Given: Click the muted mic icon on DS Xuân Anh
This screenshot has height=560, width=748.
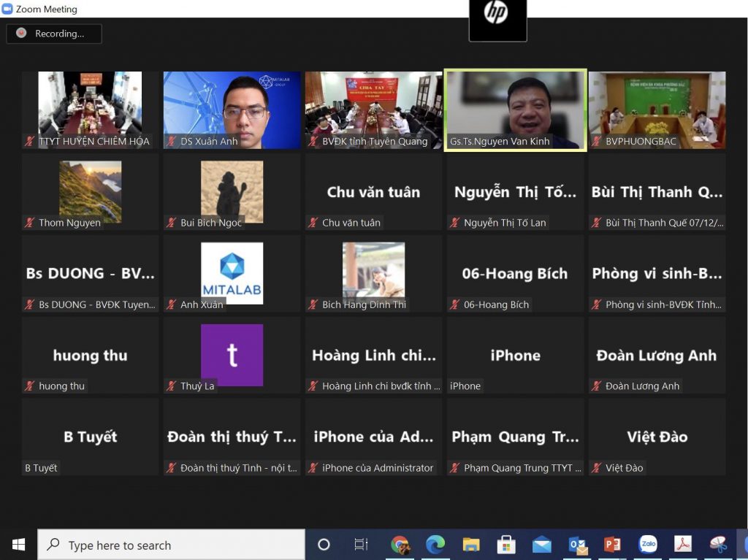Looking at the screenshot, I should 171,141.
